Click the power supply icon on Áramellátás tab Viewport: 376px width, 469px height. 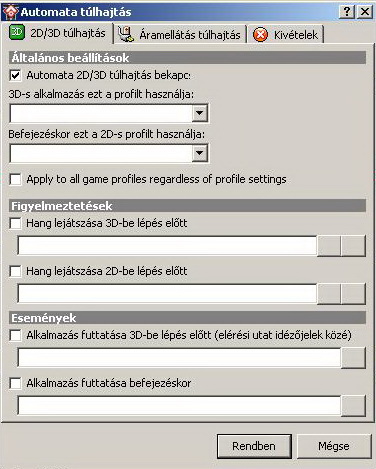[126, 34]
